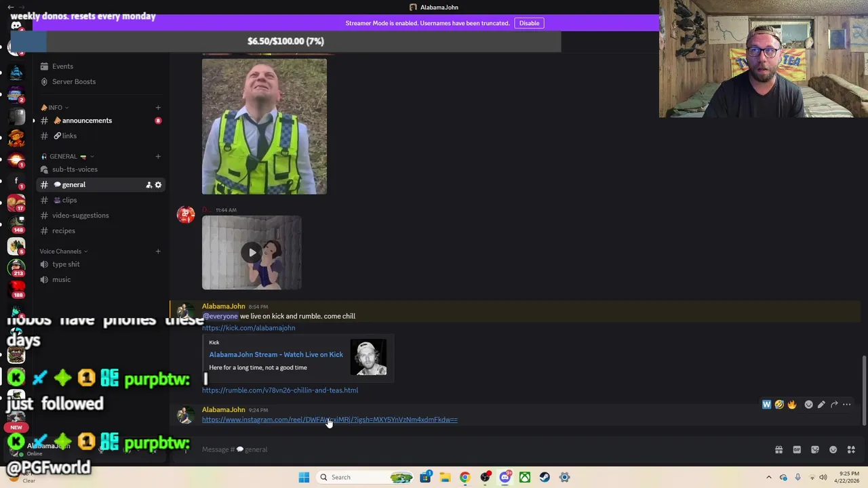
Task: Play the 11:44 AM video attachment
Action: point(252,253)
